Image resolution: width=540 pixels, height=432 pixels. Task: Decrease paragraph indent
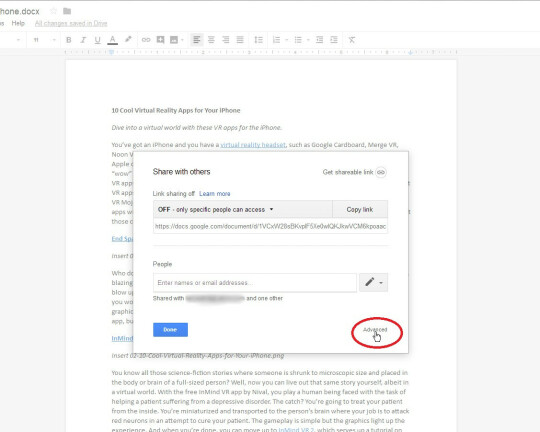[x=320, y=40]
